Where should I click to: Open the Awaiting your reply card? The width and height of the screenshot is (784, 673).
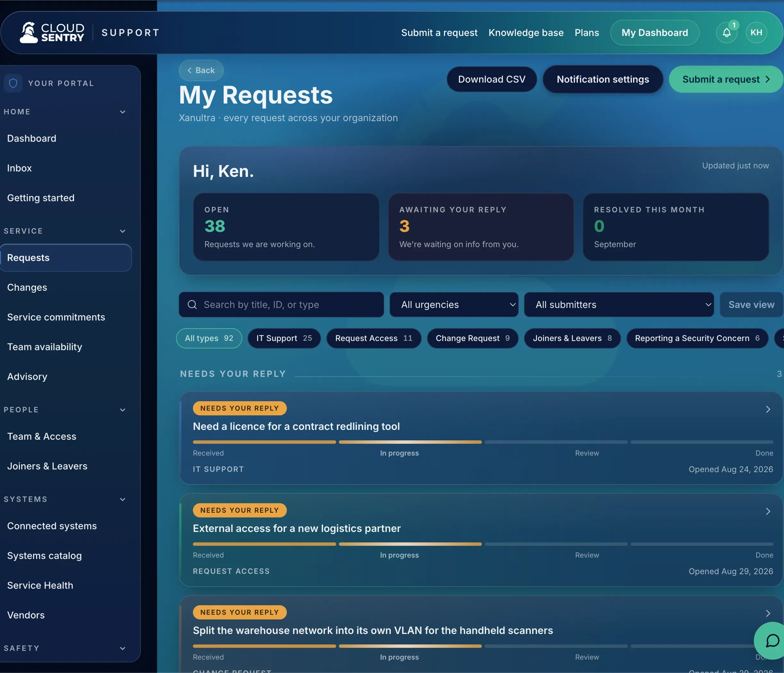pyautogui.click(x=481, y=227)
